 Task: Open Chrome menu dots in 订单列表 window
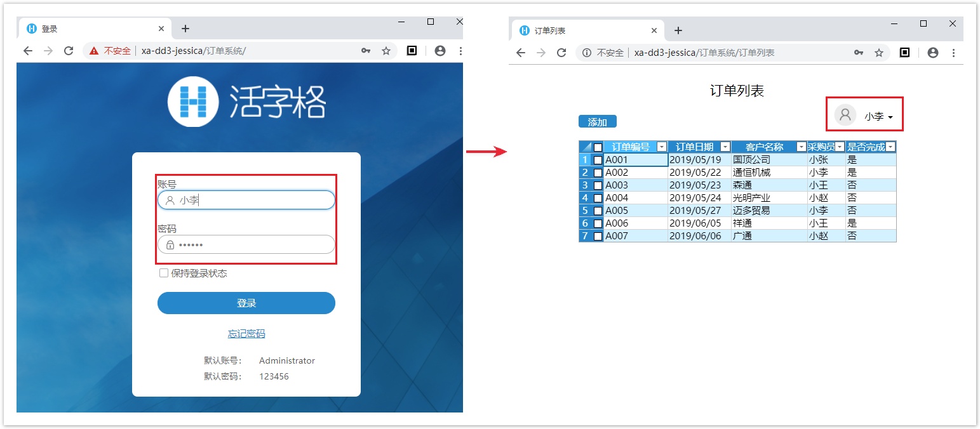[x=954, y=53]
